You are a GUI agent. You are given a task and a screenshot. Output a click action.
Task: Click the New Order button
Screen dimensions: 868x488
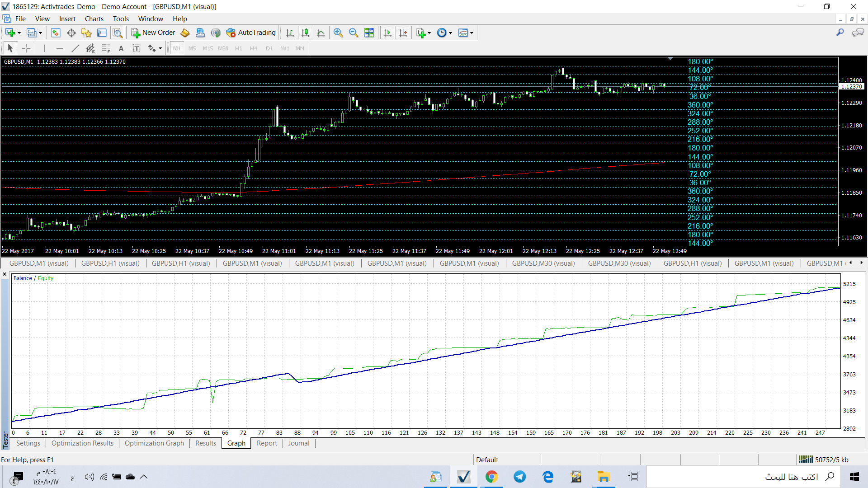[x=153, y=33]
